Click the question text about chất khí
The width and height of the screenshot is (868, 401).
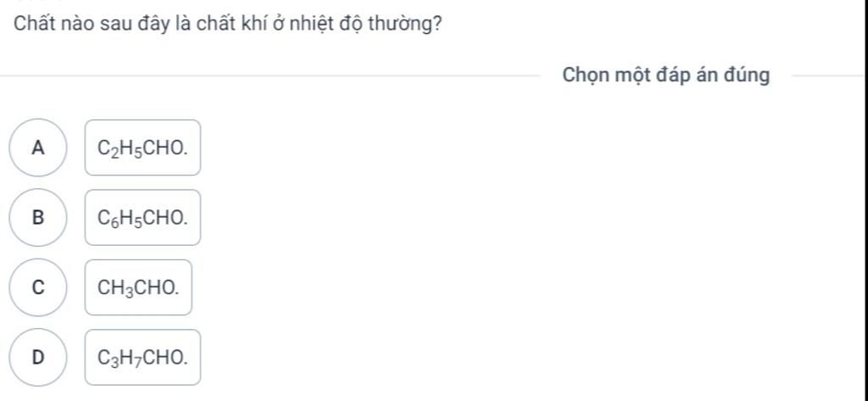(227, 23)
